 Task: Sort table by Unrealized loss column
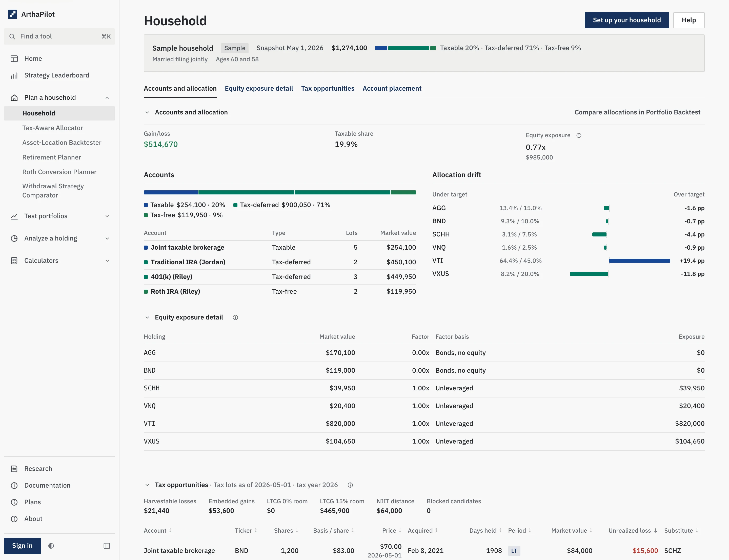(633, 530)
